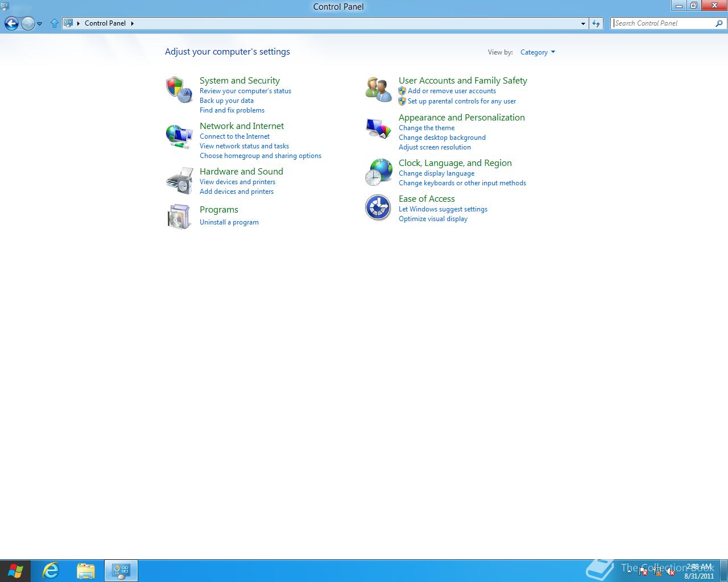Click Change keyboards or other input methods
The height and width of the screenshot is (582, 728).
(462, 183)
